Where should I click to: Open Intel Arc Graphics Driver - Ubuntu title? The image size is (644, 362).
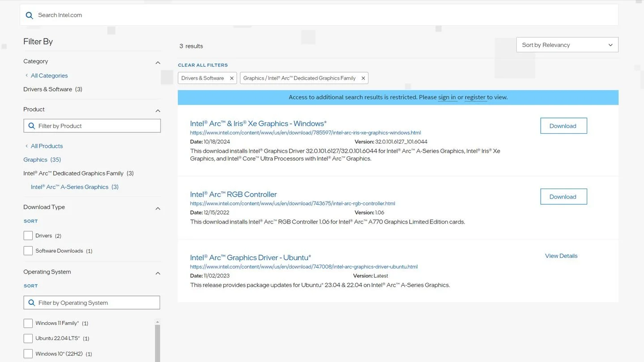point(250,258)
